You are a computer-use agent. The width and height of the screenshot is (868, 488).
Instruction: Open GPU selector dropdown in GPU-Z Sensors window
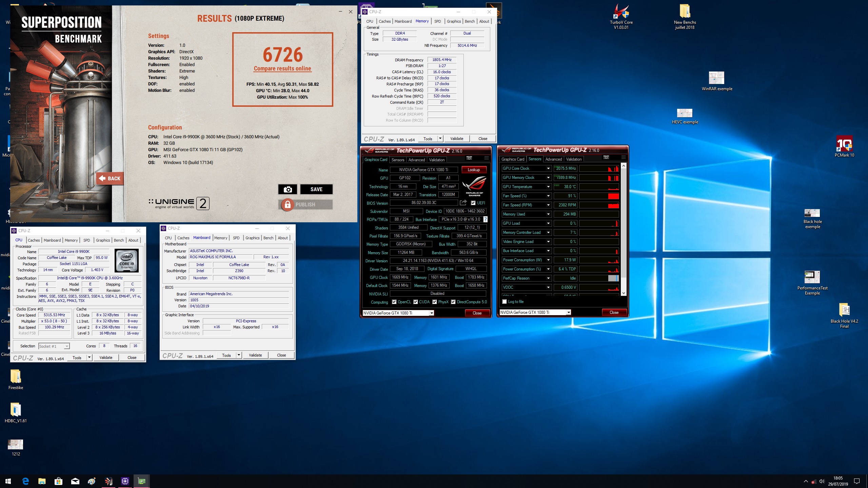569,312
